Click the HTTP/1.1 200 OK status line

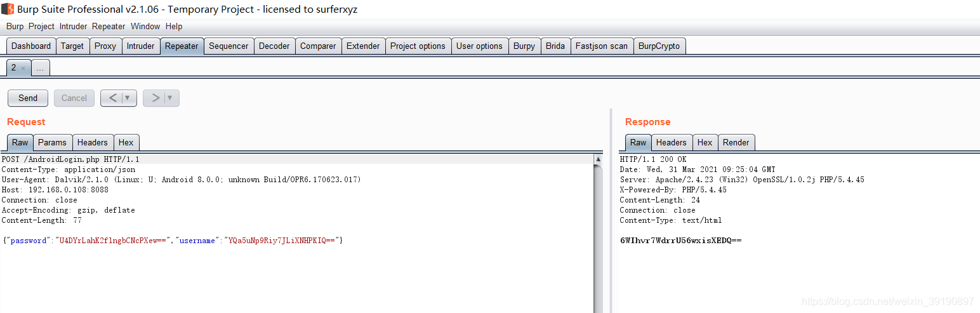(653, 159)
